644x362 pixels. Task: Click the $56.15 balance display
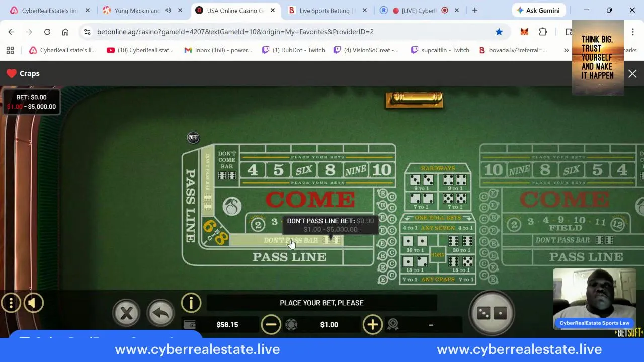[x=227, y=325]
